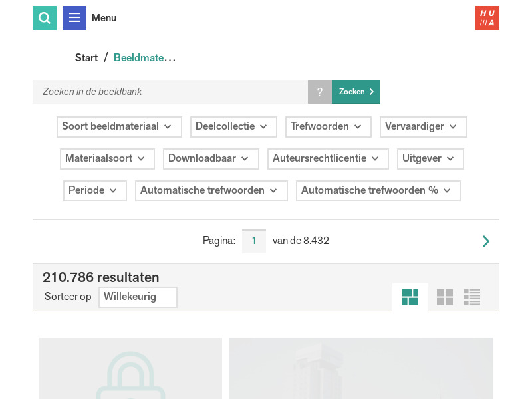Image resolution: width=532 pixels, height=399 pixels.
Task: Expand Downloadbaar filter
Action: pyautogui.click(x=211, y=159)
